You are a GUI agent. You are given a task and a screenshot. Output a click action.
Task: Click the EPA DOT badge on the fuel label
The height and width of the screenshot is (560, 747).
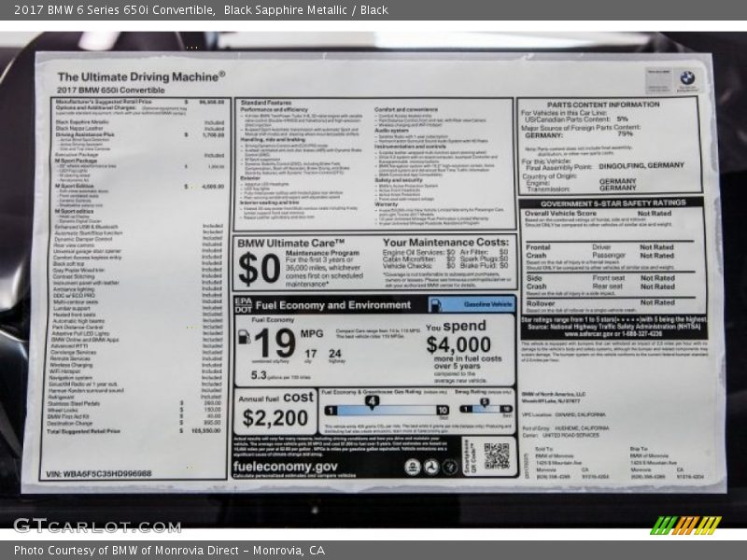243,305
